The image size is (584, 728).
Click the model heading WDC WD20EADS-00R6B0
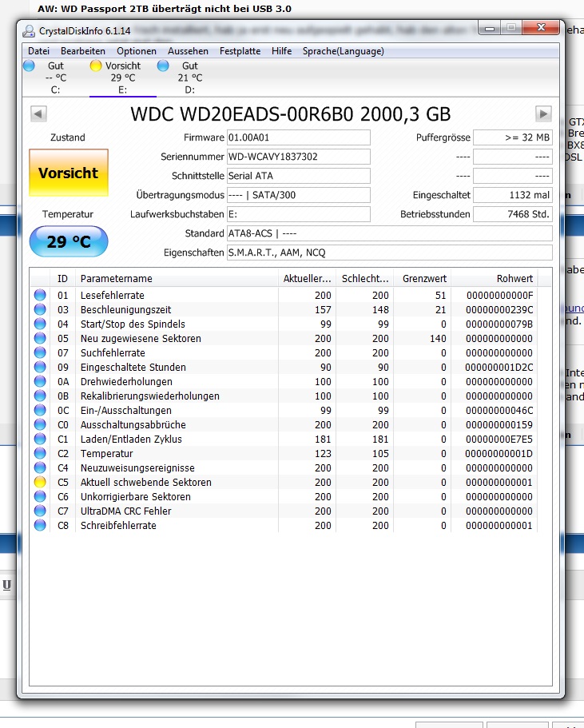[x=242, y=114]
